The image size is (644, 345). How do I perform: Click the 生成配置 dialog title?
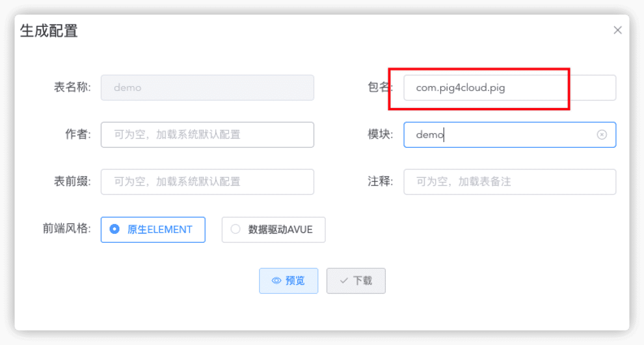tap(49, 31)
